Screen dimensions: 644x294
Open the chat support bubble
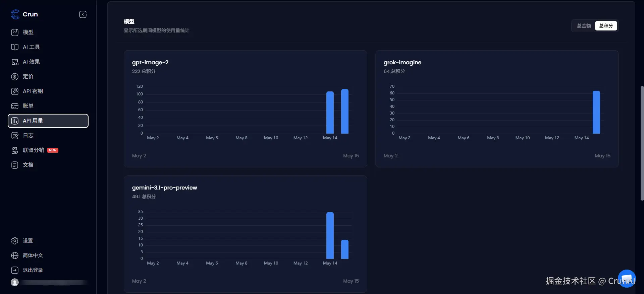click(x=627, y=279)
